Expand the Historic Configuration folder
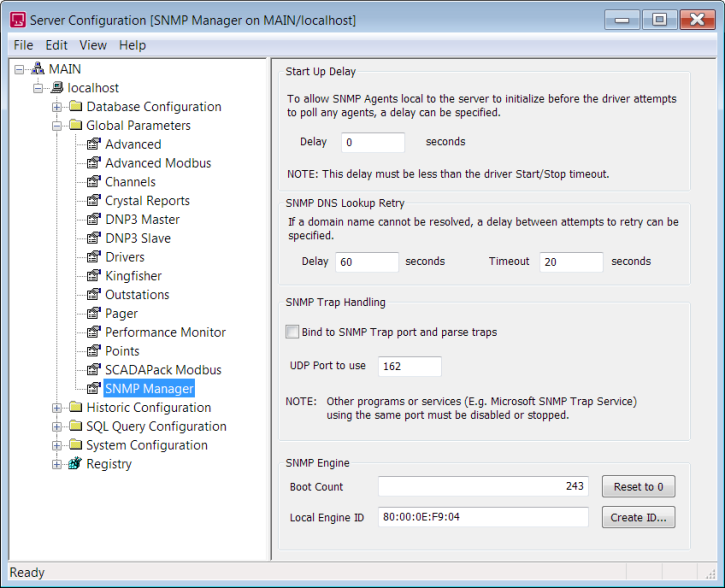This screenshot has height=588, width=725. [57, 408]
